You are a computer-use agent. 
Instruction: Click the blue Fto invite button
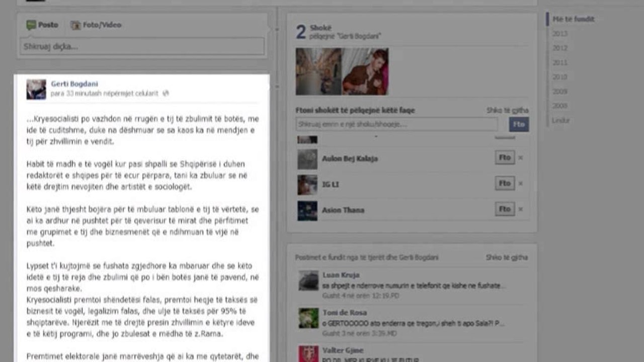click(x=519, y=124)
